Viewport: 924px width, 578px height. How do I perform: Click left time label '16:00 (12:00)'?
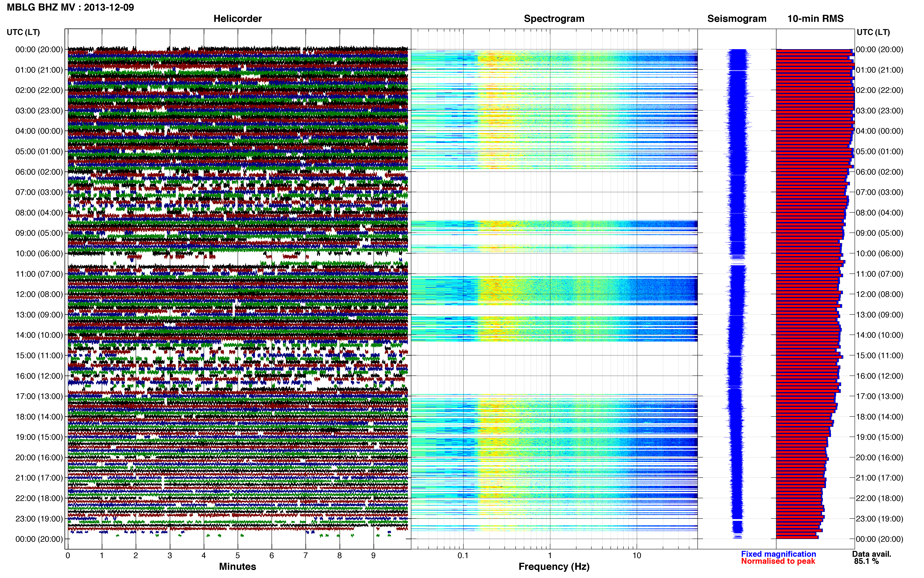click(39, 376)
